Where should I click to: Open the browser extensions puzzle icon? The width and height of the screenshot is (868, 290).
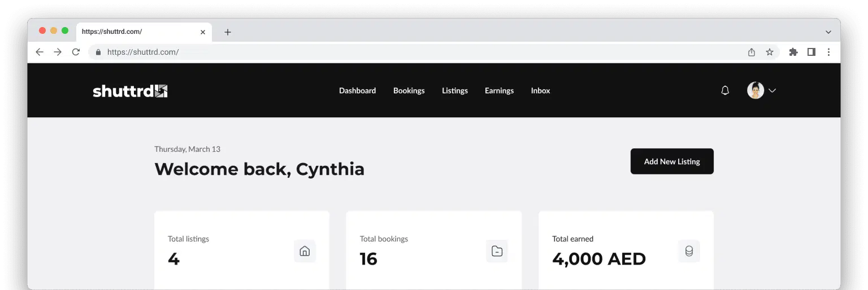pyautogui.click(x=793, y=52)
